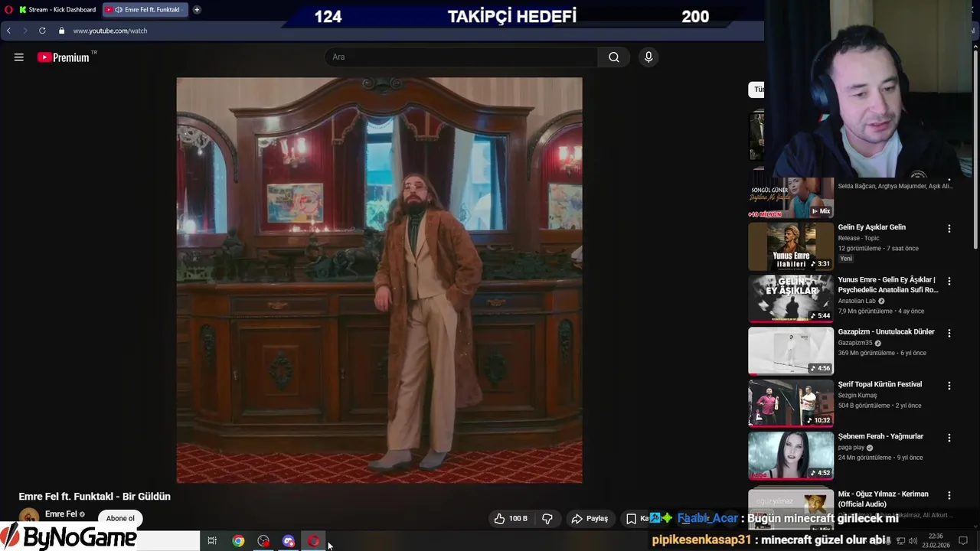View site security lock info
The height and width of the screenshot is (551, 980).
(x=62, y=31)
